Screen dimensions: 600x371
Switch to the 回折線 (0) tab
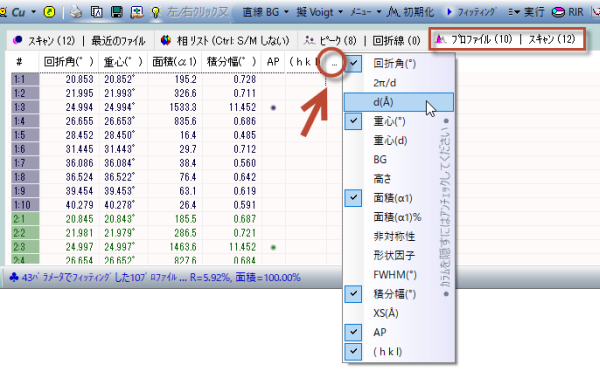click(x=396, y=40)
